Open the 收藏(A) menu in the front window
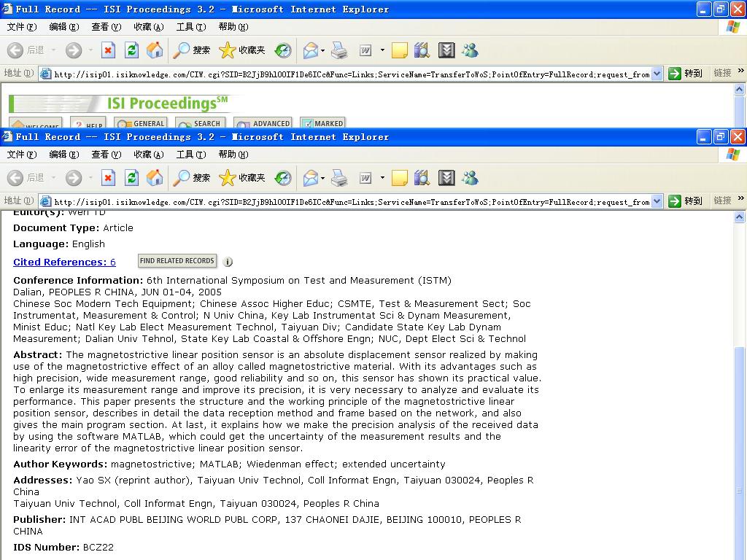The height and width of the screenshot is (560, 747). [x=148, y=155]
